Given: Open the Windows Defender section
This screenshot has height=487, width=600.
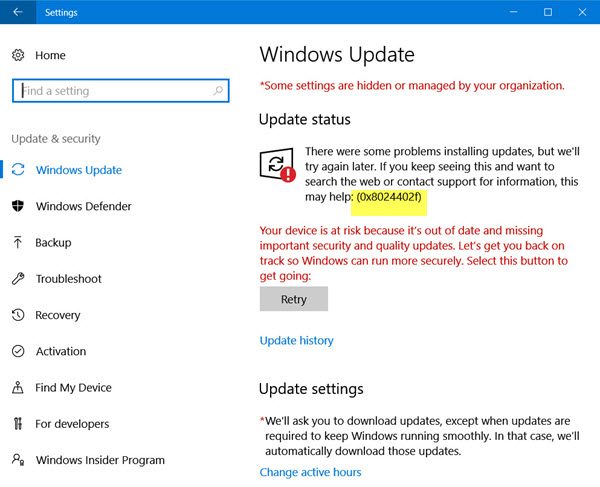Looking at the screenshot, I should 83,206.
